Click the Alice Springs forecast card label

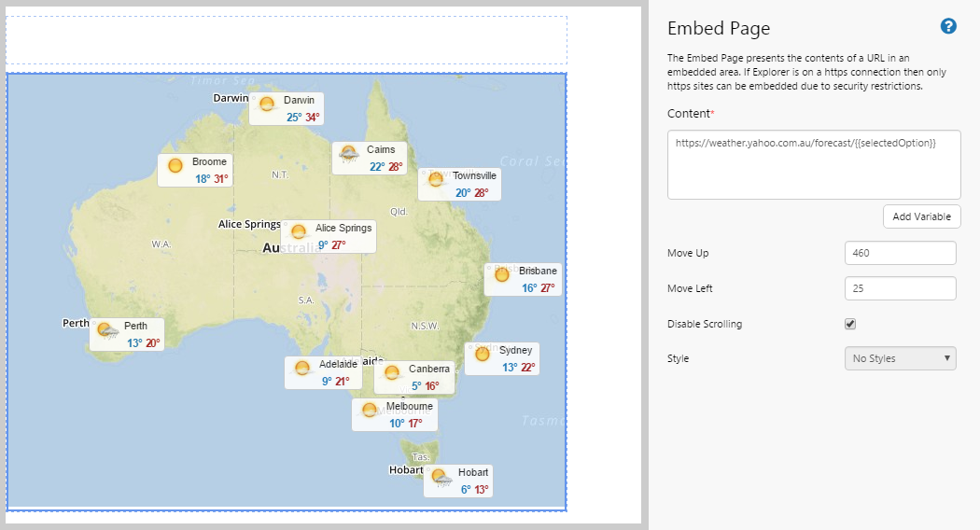point(343,228)
